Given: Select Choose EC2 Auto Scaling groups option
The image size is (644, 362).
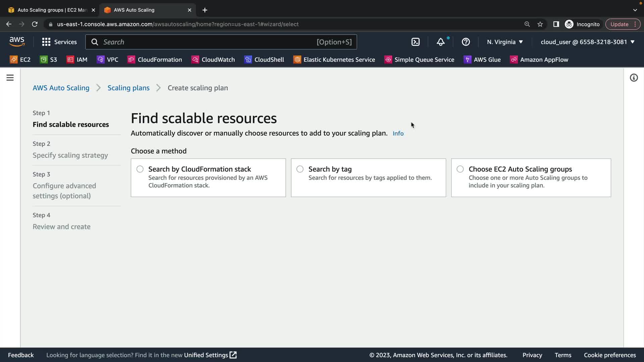Looking at the screenshot, I should (x=460, y=169).
